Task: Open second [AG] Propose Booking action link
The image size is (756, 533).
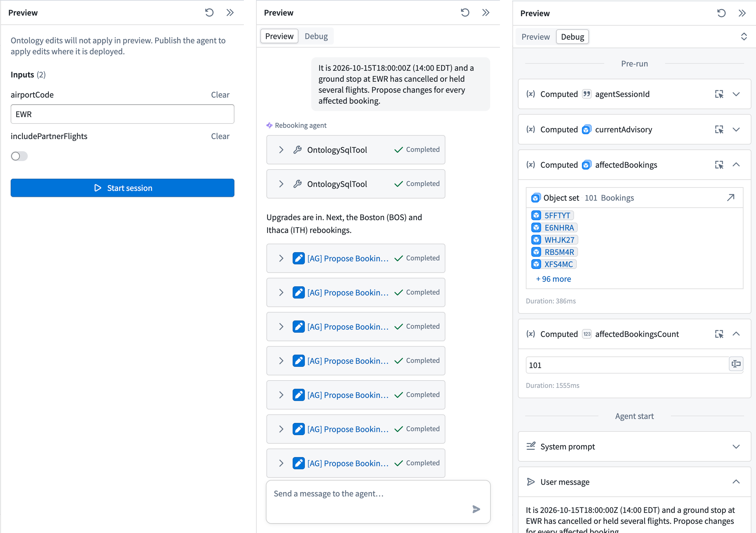Action: [x=348, y=292]
